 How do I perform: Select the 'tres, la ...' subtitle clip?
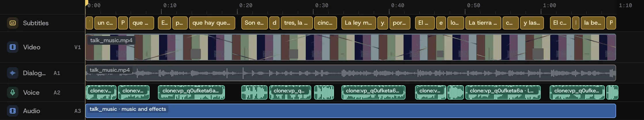tap(297, 23)
